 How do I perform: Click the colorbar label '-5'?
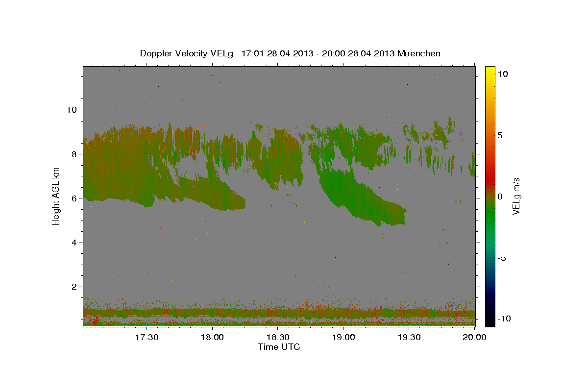point(501,258)
